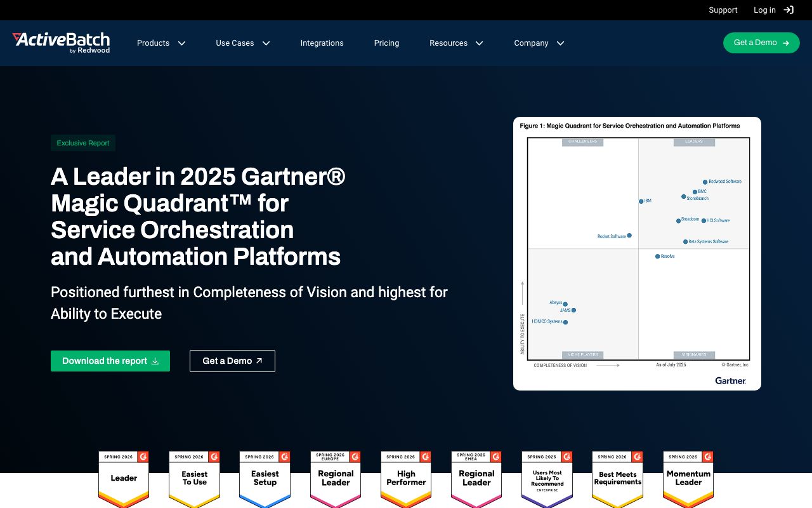Click the JAMS label in the quadrant

565,311
